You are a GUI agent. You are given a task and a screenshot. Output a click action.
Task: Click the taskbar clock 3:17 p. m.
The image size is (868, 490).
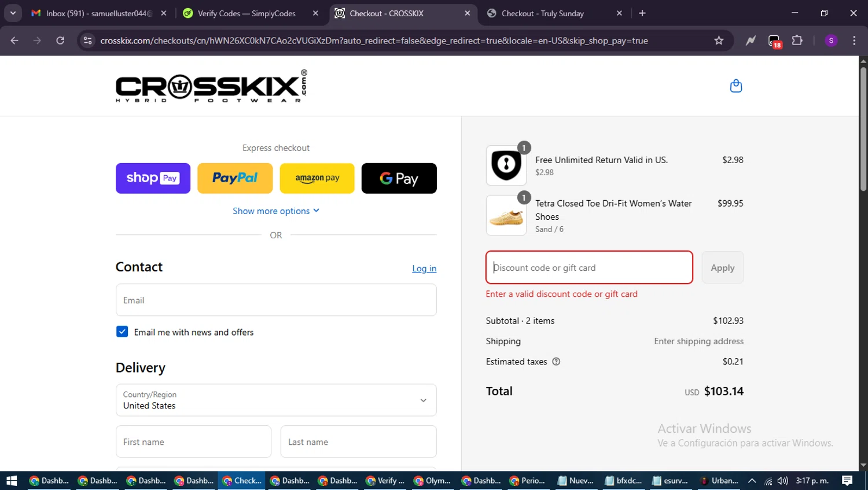(812, 481)
